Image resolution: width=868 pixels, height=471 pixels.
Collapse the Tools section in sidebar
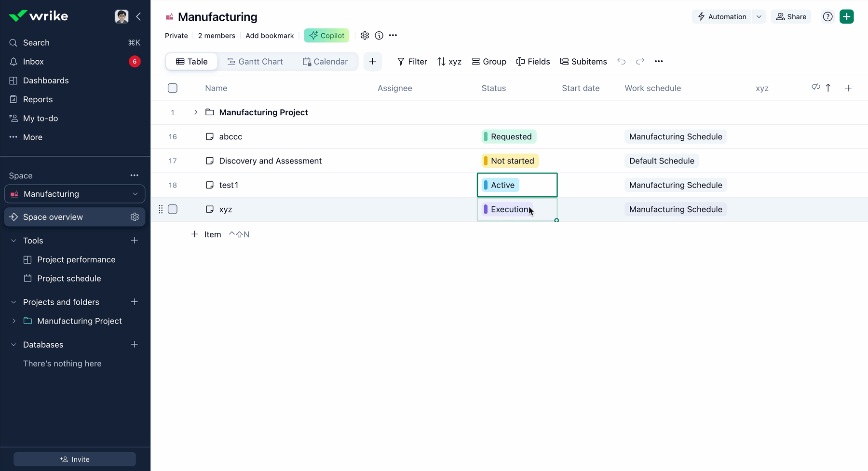tap(14, 241)
